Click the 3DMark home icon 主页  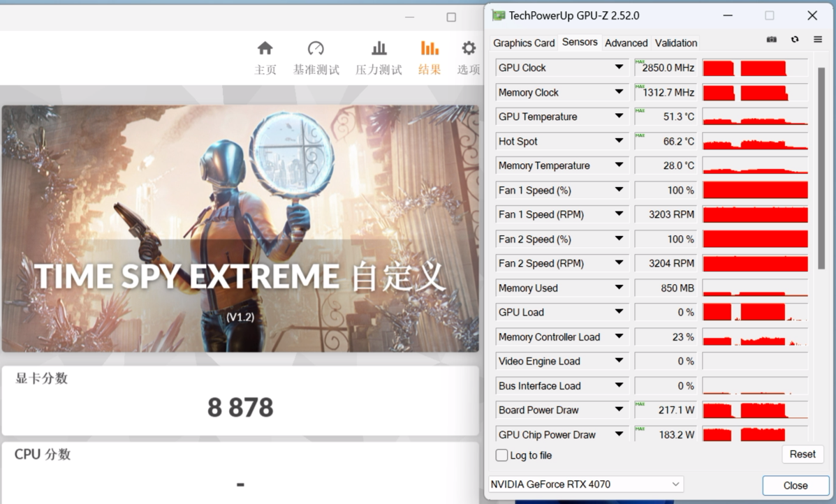click(265, 49)
